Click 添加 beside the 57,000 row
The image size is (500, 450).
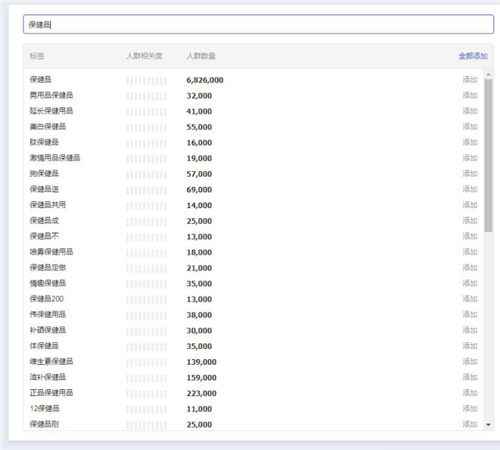click(x=470, y=174)
